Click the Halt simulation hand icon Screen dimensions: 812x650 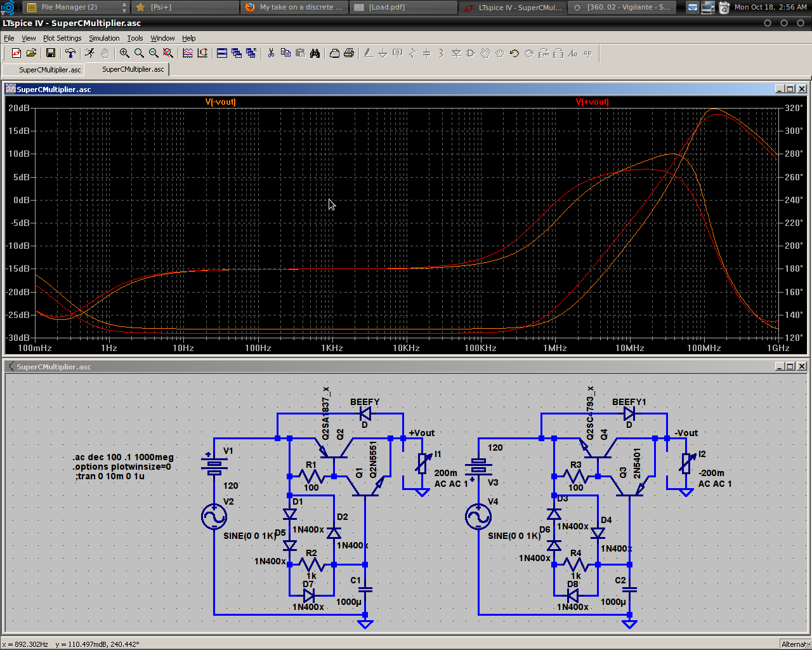coord(105,53)
